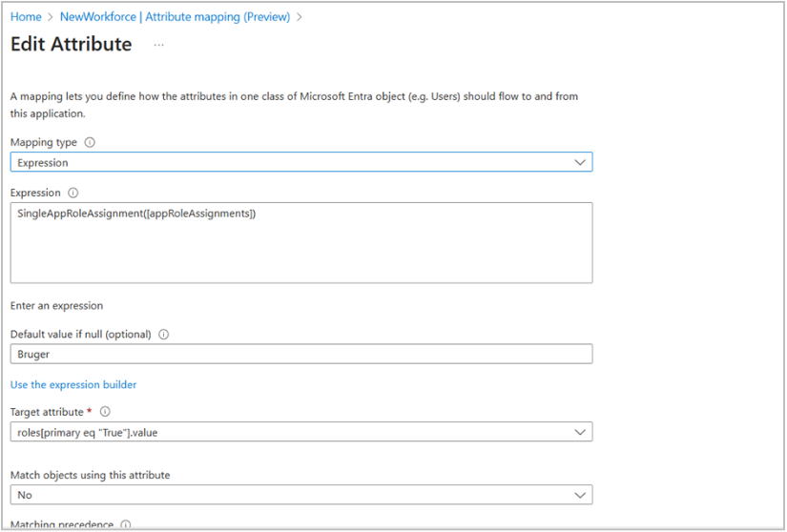Click the Mapping type info icon

click(x=91, y=142)
